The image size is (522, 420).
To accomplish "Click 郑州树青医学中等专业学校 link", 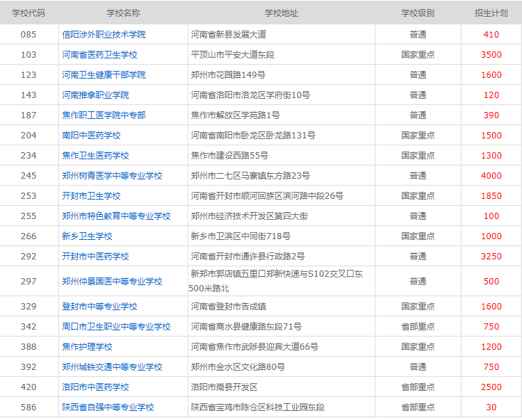I will tap(112, 176).
